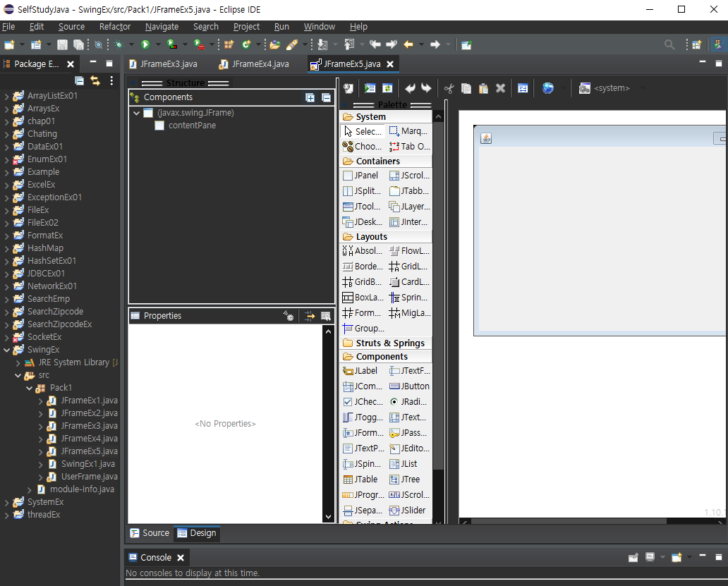Viewport: 728px width, 586px height.
Task: Select the Absolute layout palette item
Action: coord(362,251)
